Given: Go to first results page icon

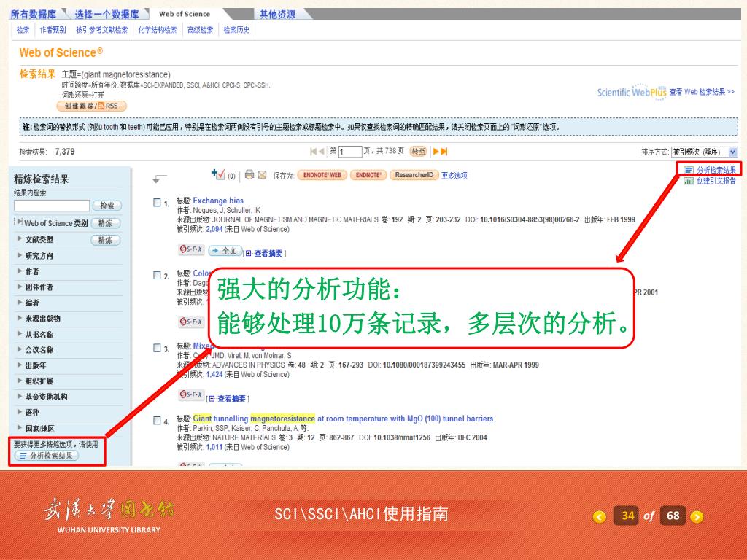Looking at the screenshot, I should coord(313,152).
